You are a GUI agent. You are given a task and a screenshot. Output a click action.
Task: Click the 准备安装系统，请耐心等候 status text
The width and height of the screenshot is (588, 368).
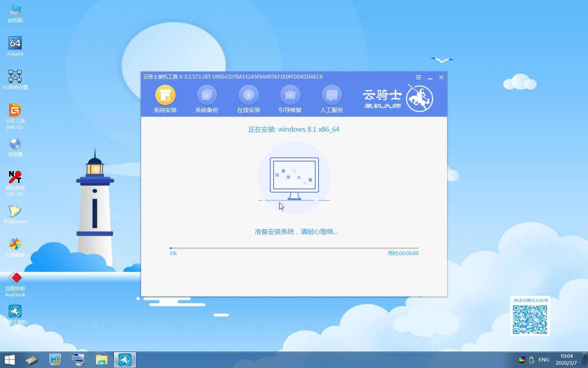click(296, 232)
